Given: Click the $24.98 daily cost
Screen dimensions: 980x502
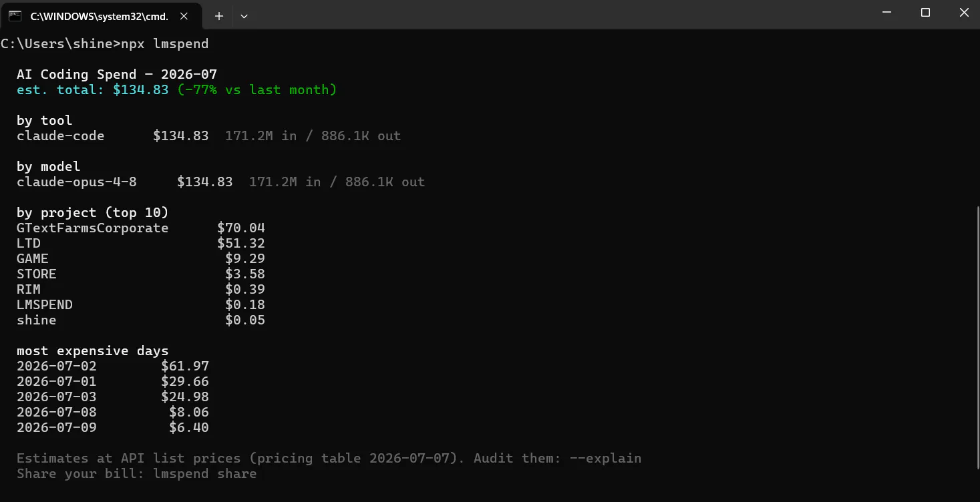Looking at the screenshot, I should pyautogui.click(x=185, y=397).
